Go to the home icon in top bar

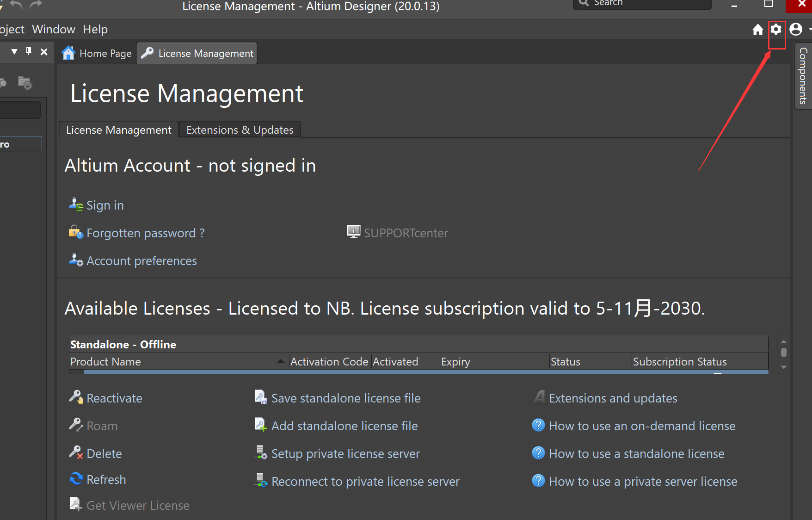757,30
